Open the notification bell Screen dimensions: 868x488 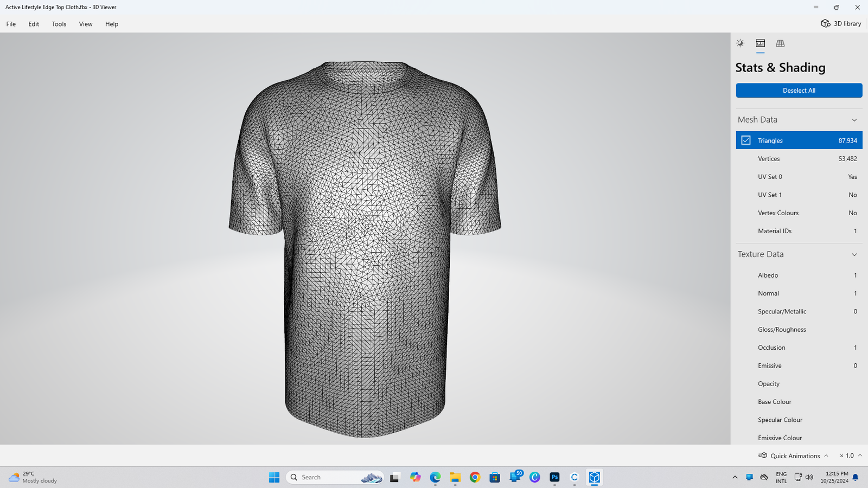(x=856, y=477)
